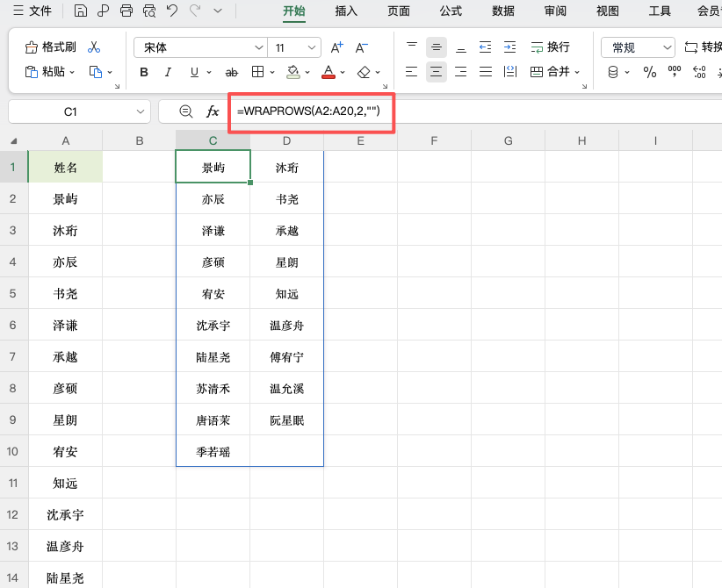Click the Borders icon
This screenshot has height=588, width=722.
tap(258, 72)
